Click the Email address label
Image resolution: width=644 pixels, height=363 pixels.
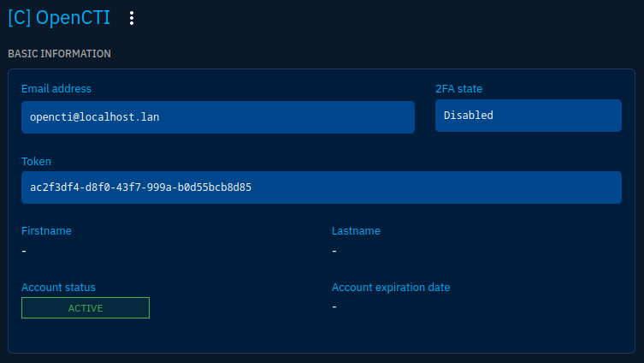pyautogui.click(x=56, y=89)
